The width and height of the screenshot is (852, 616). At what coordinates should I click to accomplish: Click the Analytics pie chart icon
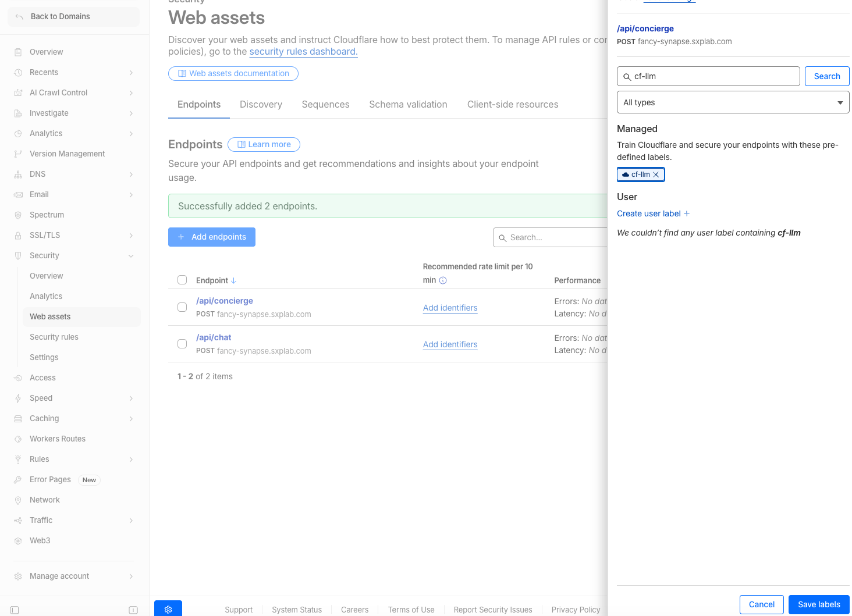tap(18, 133)
